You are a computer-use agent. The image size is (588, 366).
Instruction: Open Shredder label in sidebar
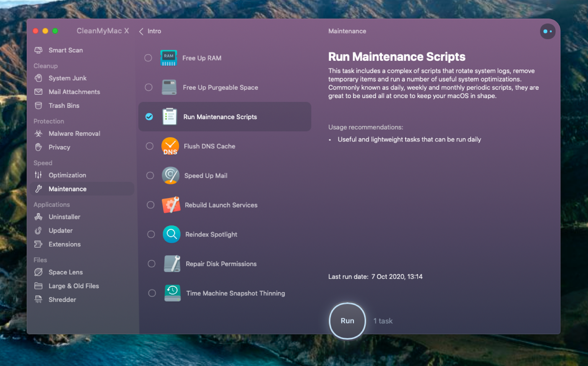[x=62, y=300]
